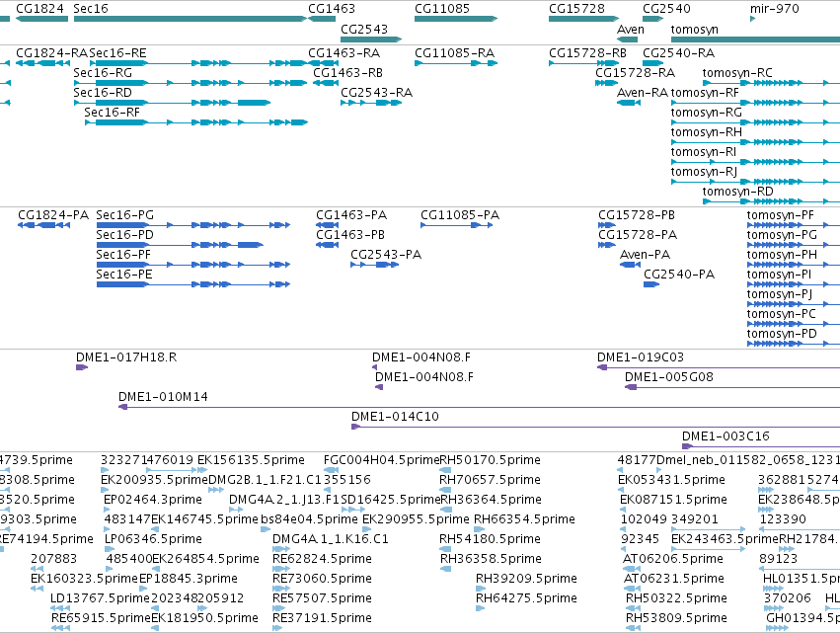Select clone DME1-014C10
This screenshot has height=633, width=840.
pyautogui.click(x=396, y=417)
